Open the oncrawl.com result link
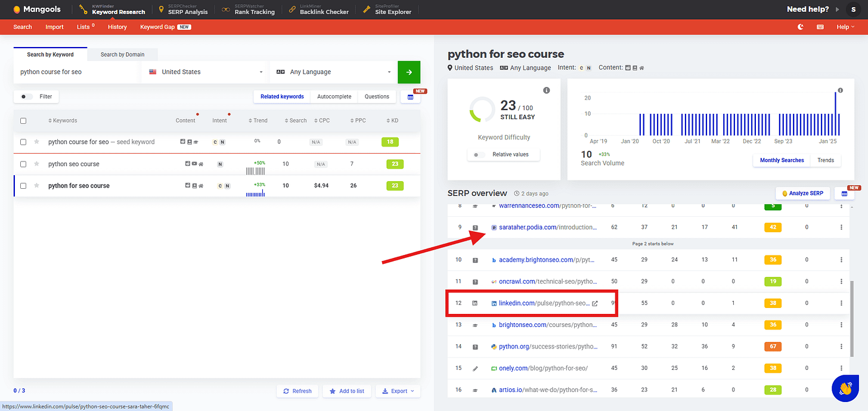868x411 pixels. pyautogui.click(x=547, y=281)
